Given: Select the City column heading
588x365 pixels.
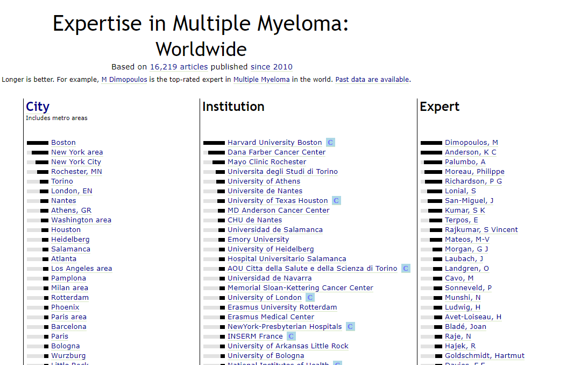Looking at the screenshot, I should 38,107.
